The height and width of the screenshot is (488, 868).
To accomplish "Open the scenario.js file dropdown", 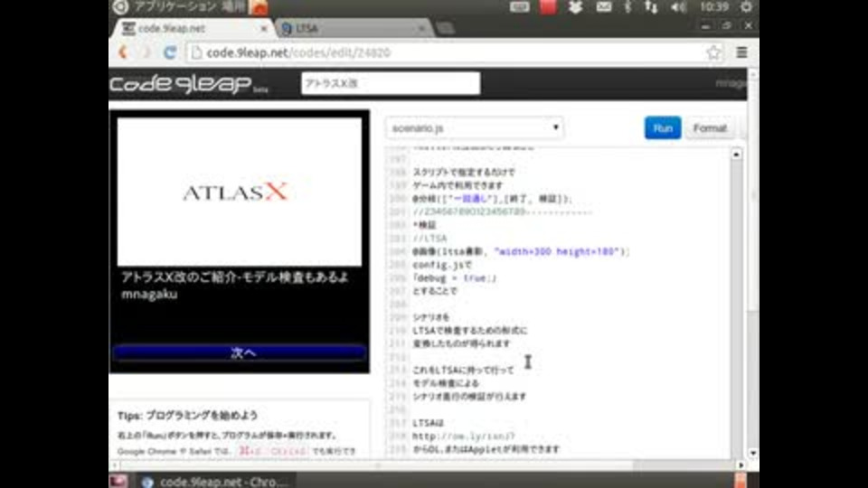I will 475,128.
